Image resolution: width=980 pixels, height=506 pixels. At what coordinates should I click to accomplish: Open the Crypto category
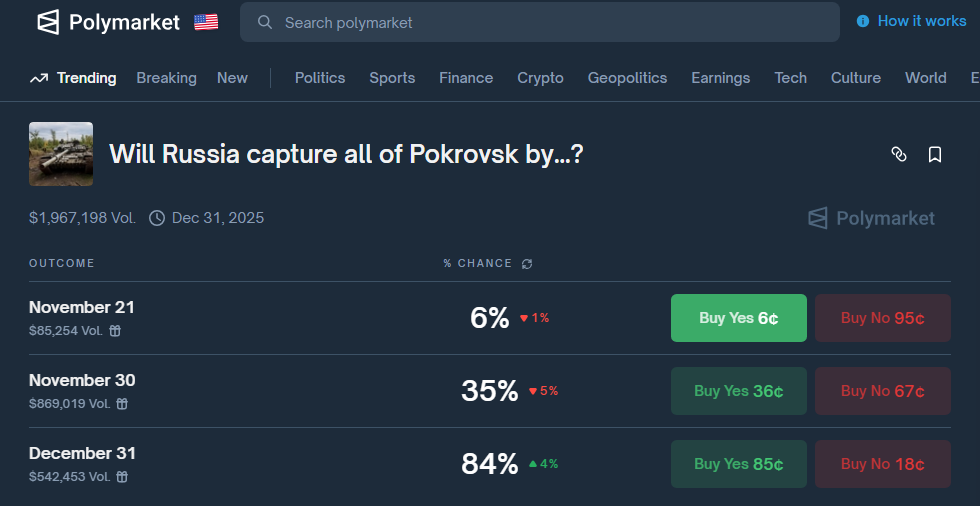540,78
